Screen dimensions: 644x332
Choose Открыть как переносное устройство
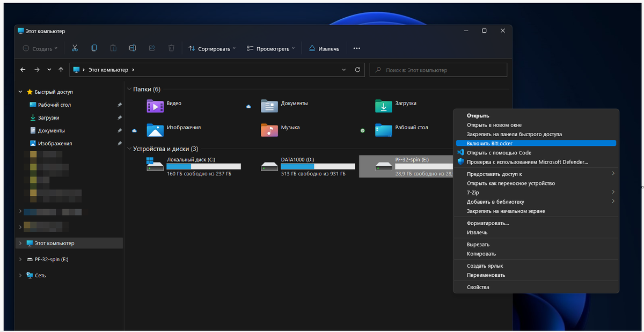click(x=536, y=183)
